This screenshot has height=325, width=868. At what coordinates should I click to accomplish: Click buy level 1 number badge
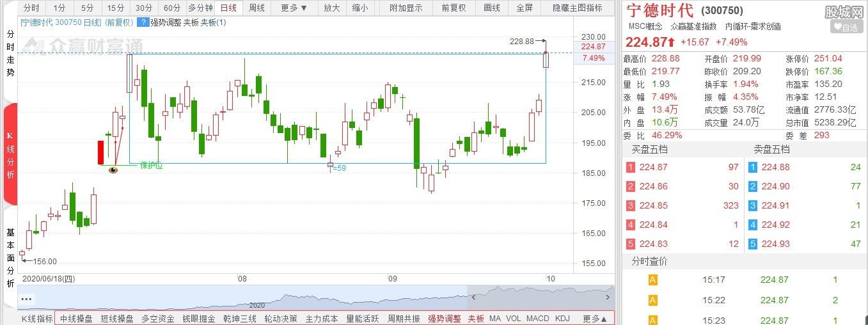click(x=631, y=167)
